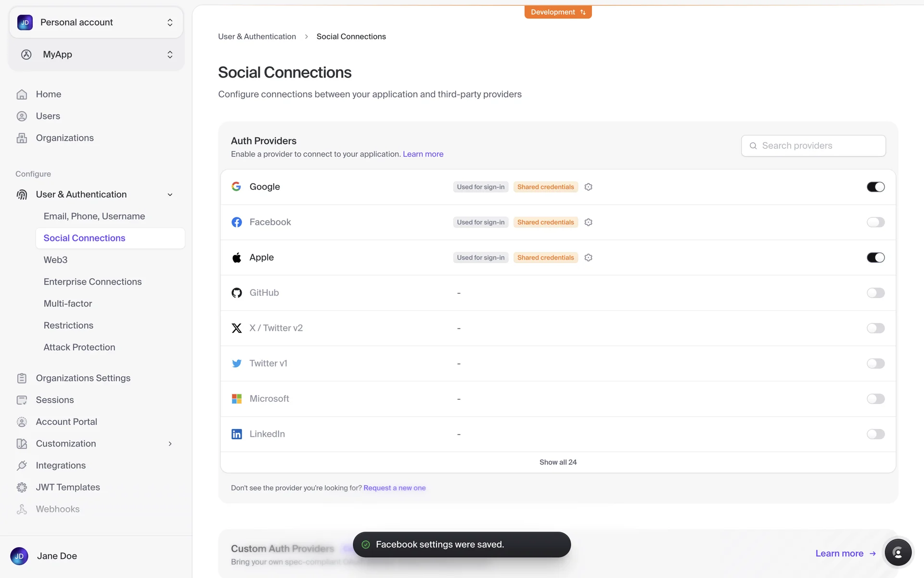Click the Request a new one link
The width and height of the screenshot is (924, 578).
tap(394, 488)
